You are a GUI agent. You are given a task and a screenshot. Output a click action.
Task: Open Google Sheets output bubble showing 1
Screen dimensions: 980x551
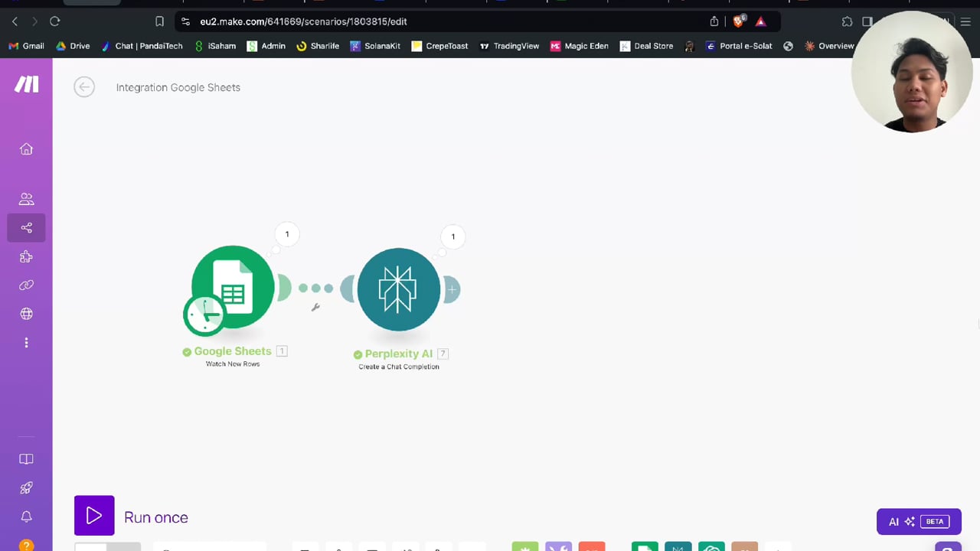coord(287,234)
